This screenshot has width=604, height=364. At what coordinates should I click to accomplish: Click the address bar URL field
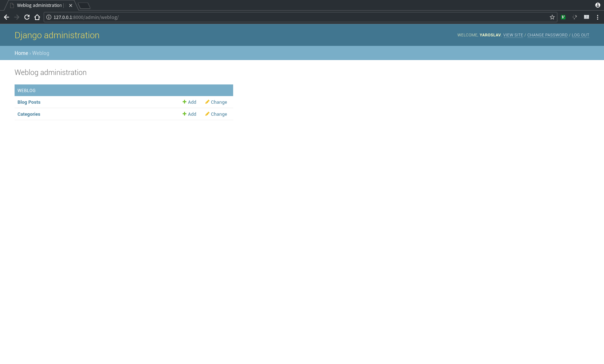point(291,17)
